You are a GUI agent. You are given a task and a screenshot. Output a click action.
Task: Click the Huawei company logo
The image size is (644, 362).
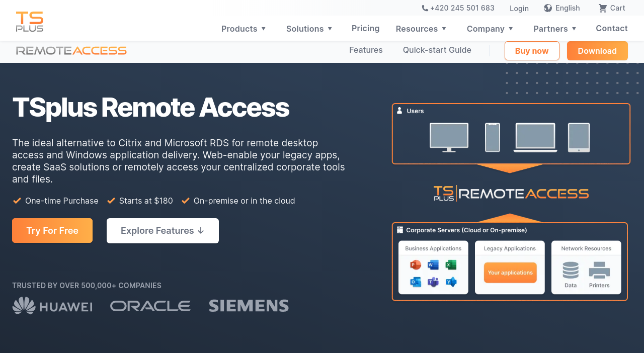52,306
